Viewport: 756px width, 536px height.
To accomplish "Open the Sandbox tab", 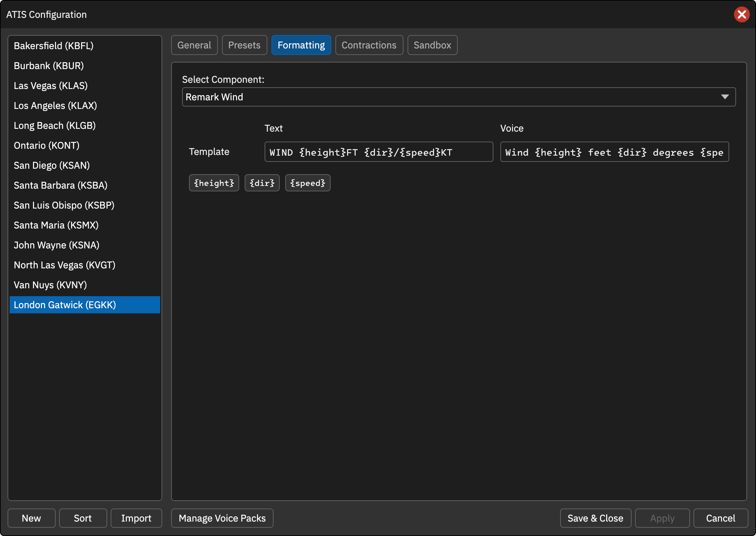I will click(432, 45).
